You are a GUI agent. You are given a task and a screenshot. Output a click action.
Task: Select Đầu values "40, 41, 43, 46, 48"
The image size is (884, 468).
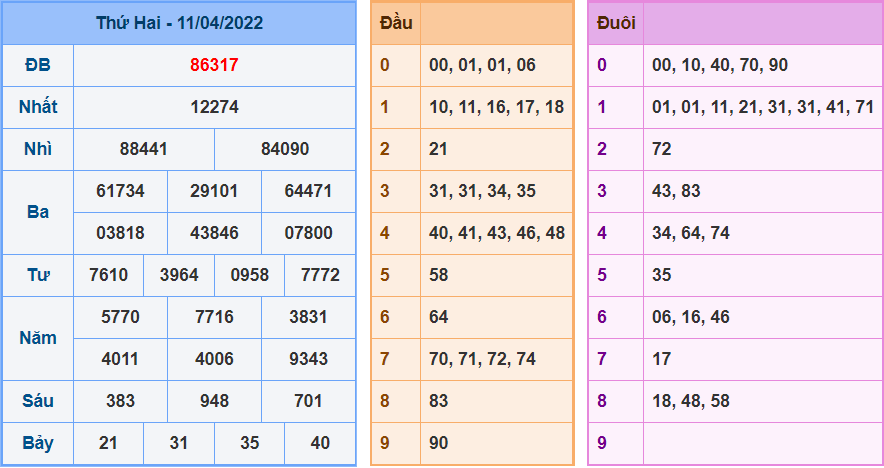497,233
